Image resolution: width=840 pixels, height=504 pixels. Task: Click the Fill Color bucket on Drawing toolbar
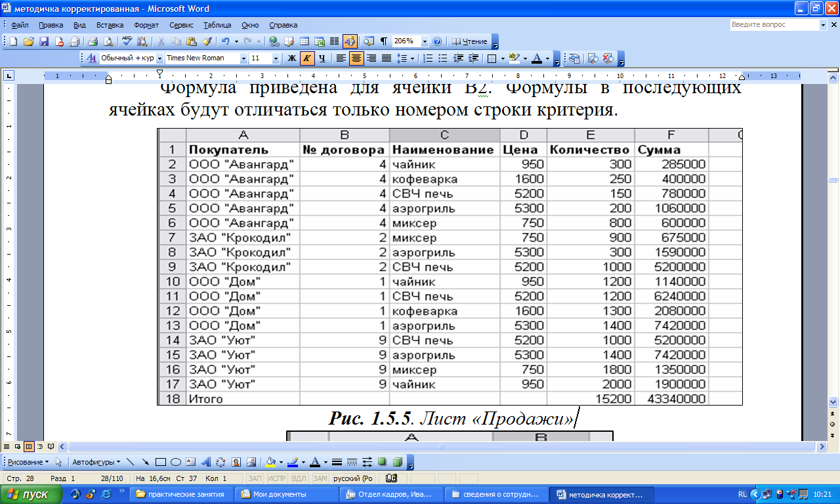(270, 461)
